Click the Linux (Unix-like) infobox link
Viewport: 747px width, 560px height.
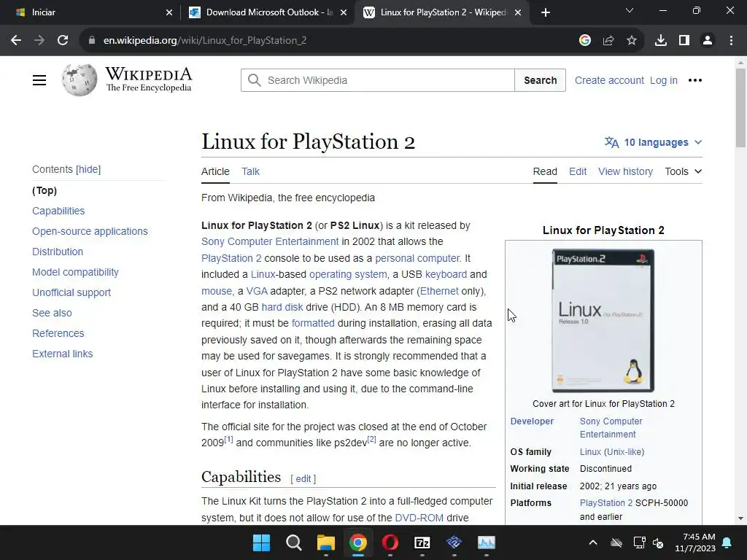tap(612, 452)
